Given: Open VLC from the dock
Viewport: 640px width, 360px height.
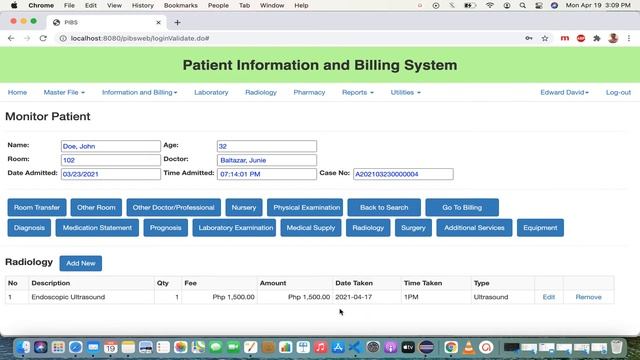Looking at the screenshot, I should tap(469, 347).
